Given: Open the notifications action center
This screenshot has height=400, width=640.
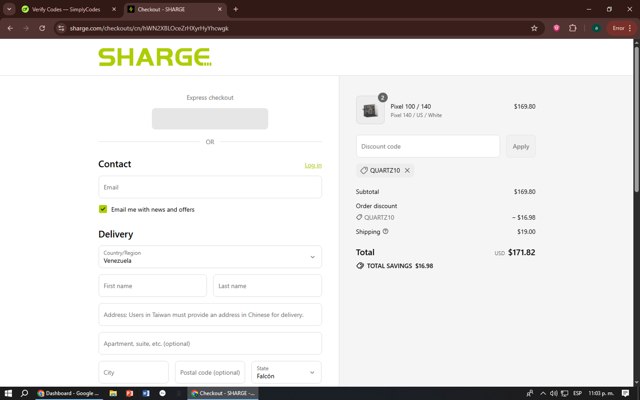Looking at the screenshot, I should (x=625, y=393).
